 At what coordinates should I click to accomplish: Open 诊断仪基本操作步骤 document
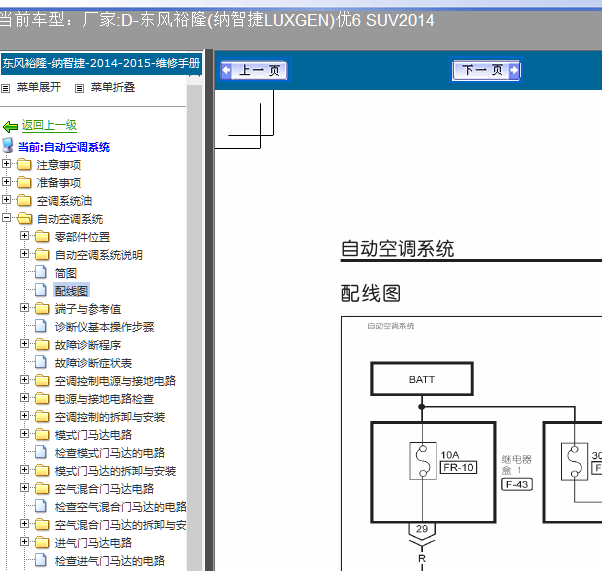tap(104, 327)
